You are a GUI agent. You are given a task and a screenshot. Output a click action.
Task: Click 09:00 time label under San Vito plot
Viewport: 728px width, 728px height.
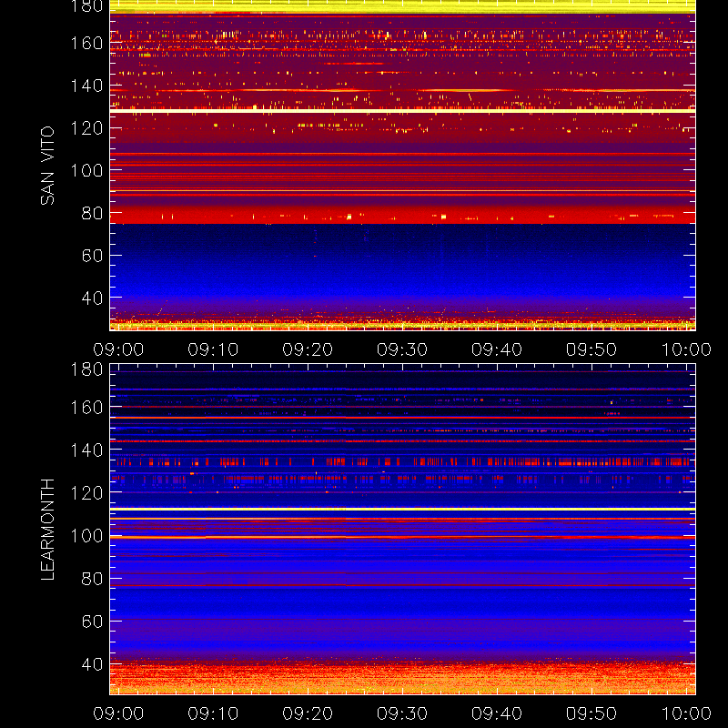click(118, 349)
